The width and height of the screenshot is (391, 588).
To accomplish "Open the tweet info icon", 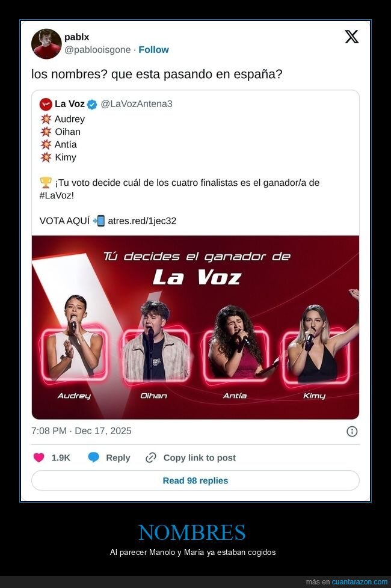I will click(352, 431).
